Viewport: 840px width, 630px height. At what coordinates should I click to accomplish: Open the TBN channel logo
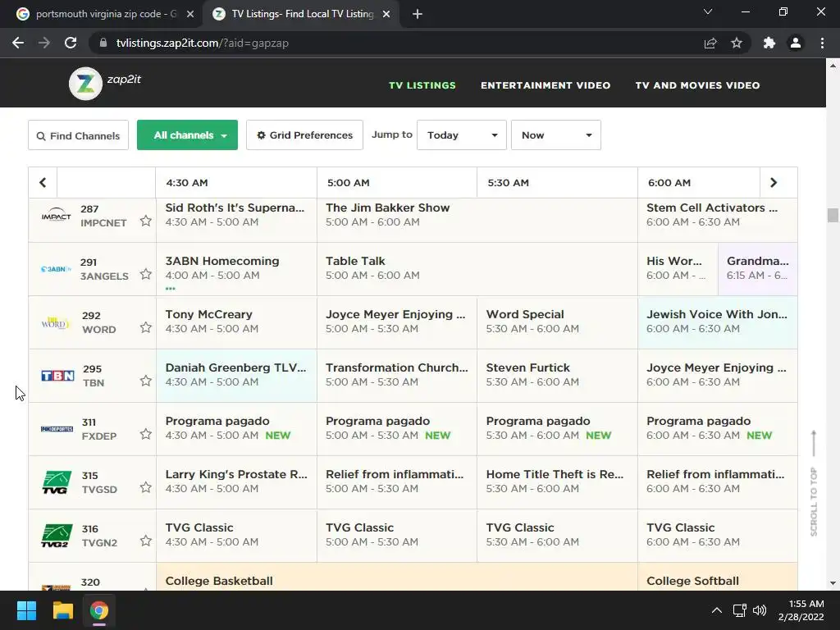(x=57, y=376)
